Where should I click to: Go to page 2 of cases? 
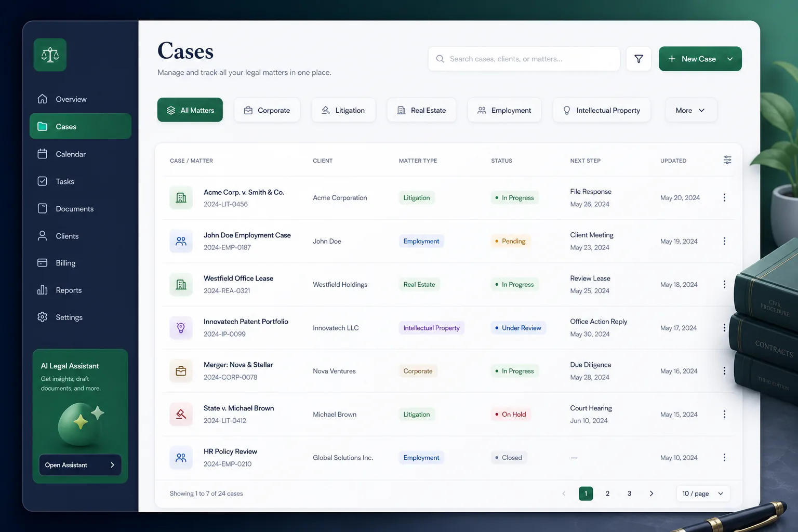(x=607, y=494)
